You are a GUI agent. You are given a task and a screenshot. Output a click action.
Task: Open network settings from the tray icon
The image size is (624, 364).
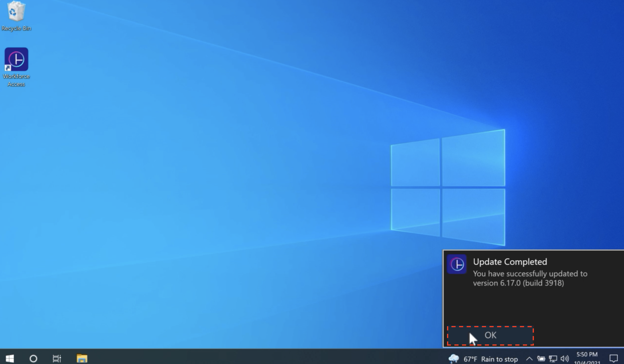553,358
